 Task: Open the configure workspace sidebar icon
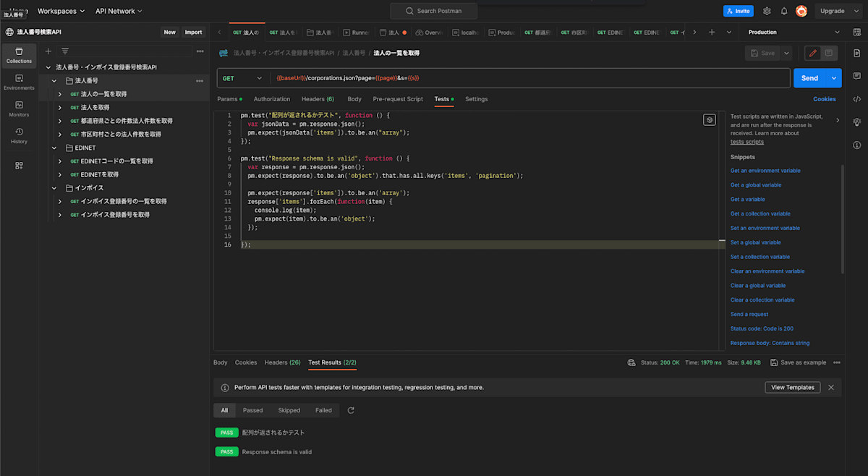coord(19,166)
